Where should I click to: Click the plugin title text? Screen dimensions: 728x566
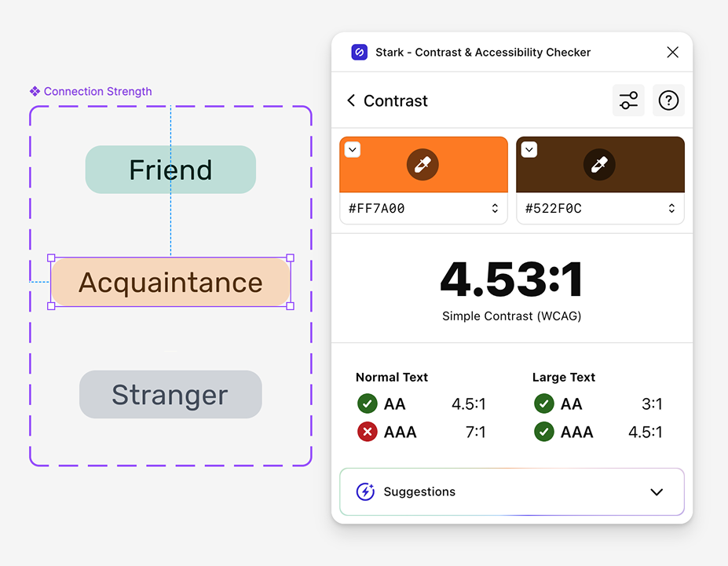coord(483,53)
